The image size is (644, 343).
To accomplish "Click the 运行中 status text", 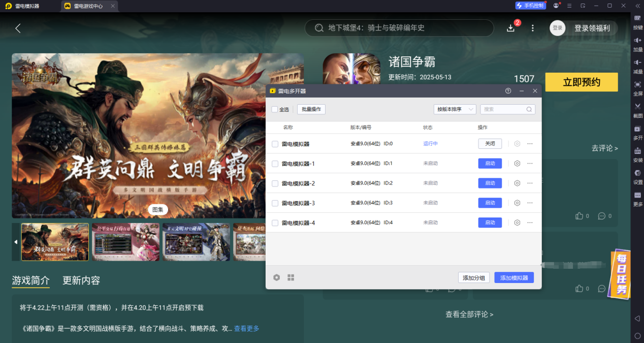I will click(x=431, y=144).
